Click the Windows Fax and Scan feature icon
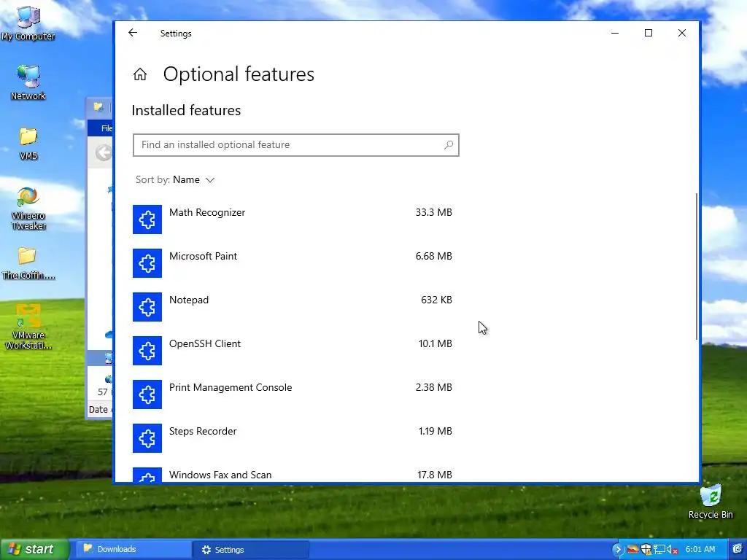Image resolution: width=747 pixels, height=560 pixels. 147,475
